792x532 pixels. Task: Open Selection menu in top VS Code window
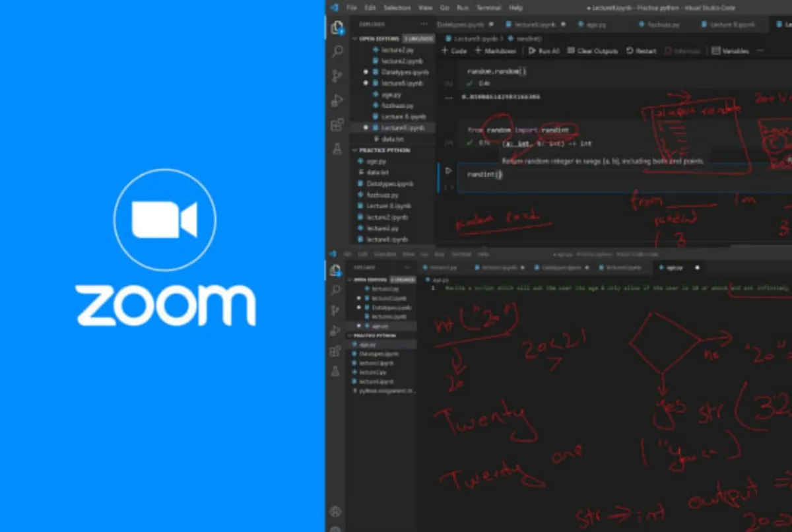(x=397, y=8)
